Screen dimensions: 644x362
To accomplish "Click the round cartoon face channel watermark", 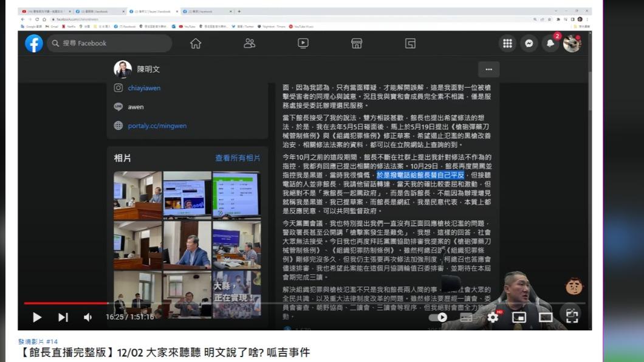I will pos(574,286).
